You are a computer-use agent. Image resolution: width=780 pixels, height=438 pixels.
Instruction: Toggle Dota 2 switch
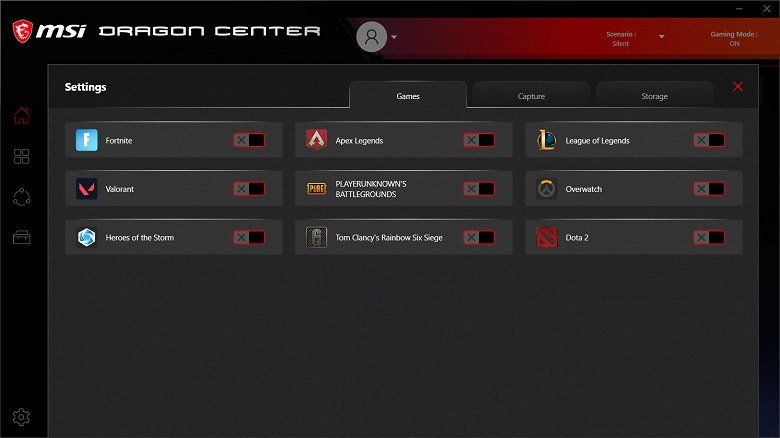pos(709,237)
